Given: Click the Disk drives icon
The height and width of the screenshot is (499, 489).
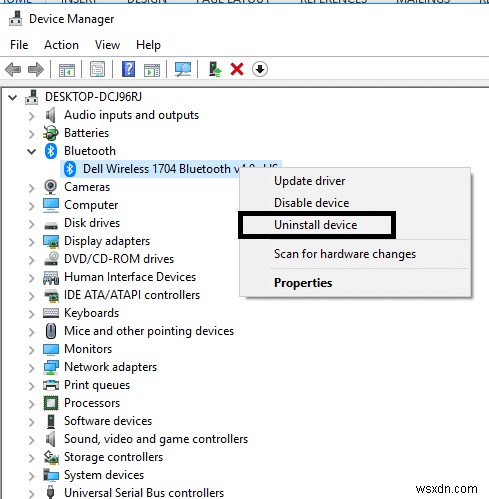Looking at the screenshot, I should (51, 225).
